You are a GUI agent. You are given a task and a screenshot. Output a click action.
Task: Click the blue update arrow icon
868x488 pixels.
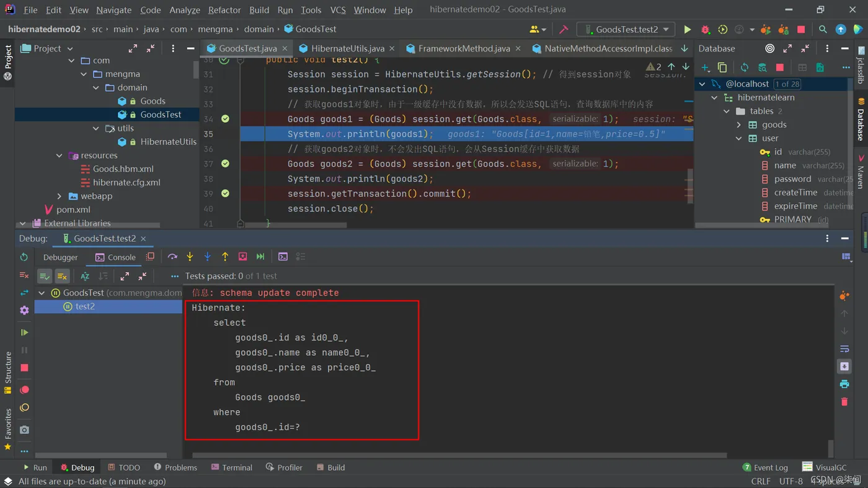tap(841, 29)
